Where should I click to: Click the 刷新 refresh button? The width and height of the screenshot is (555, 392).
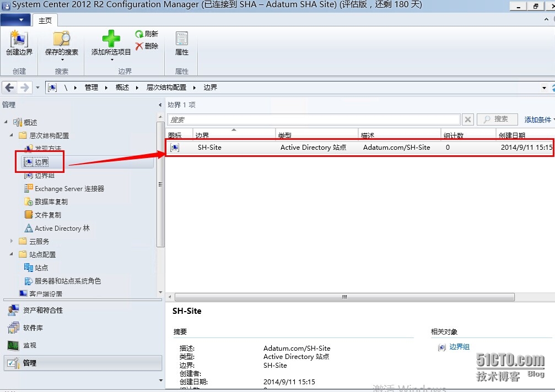coord(147,34)
